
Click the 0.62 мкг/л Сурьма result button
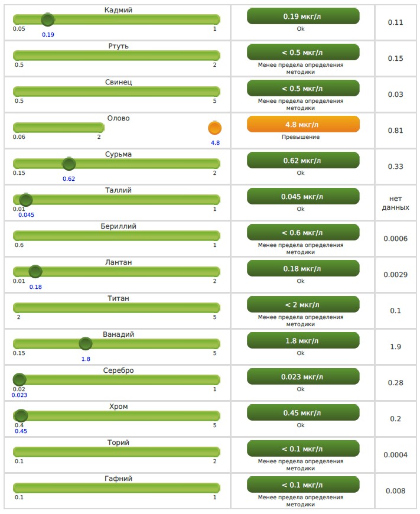point(303,161)
